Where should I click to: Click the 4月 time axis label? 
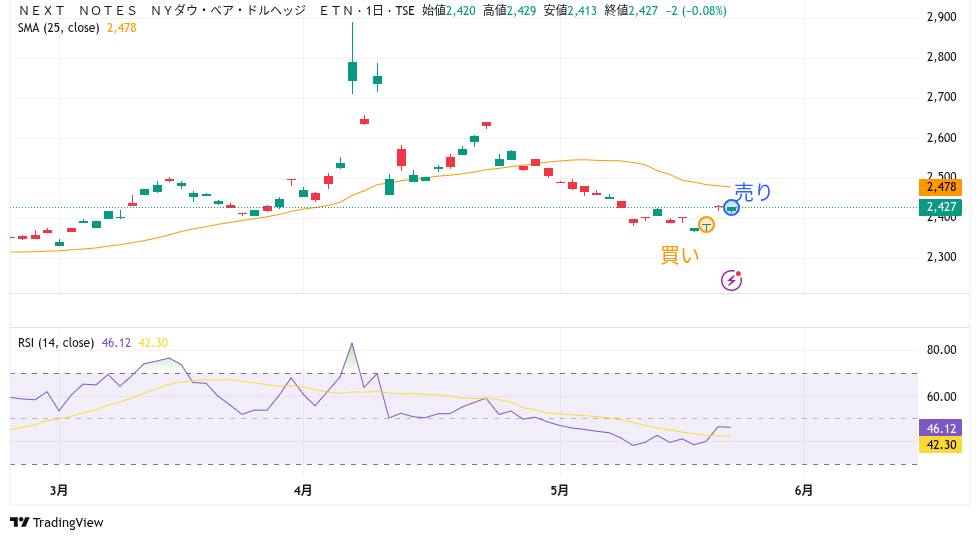click(303, 490)
